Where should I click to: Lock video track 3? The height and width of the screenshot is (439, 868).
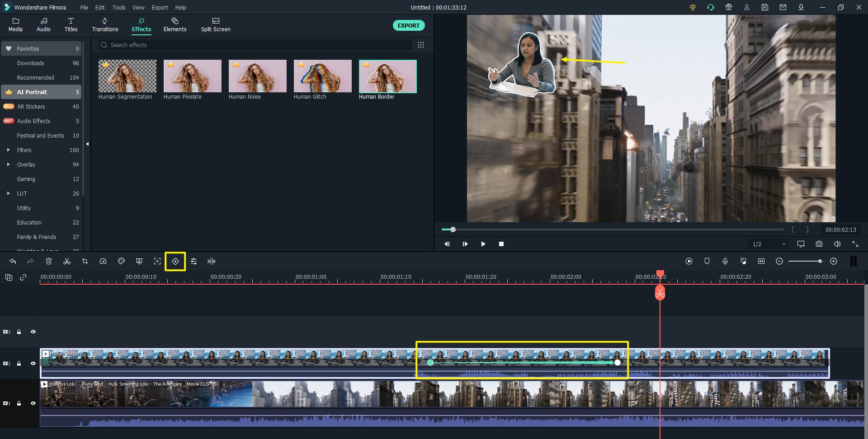(x=19, y=332)
